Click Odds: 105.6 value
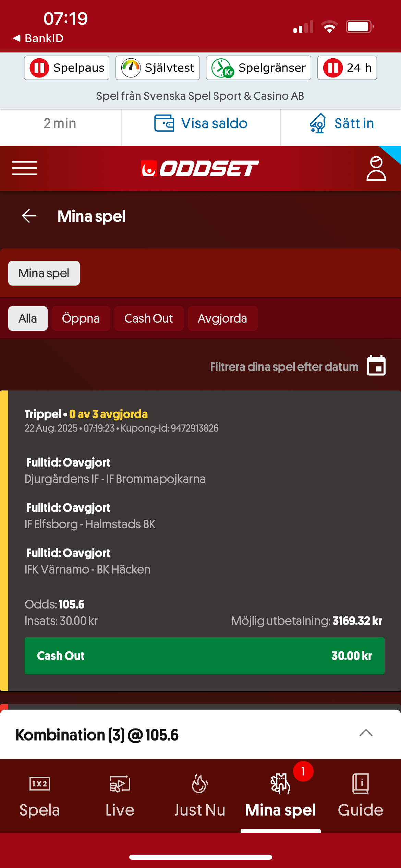This screenshot has height=868, width=401. pyautogui.click(x=54, y=604)
